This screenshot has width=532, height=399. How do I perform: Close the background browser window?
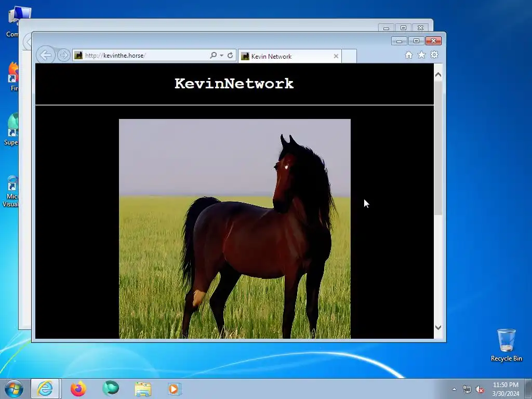(x=420, y=28)
